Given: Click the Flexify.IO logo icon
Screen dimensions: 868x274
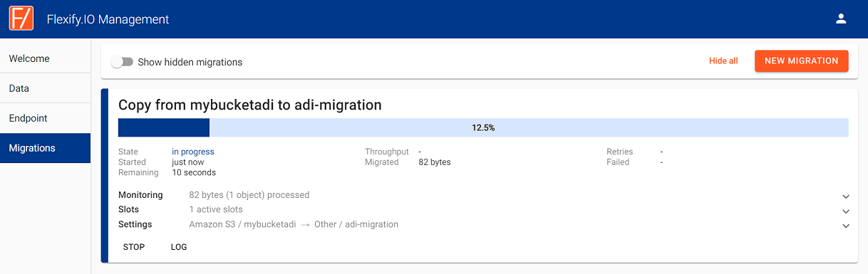Looking at the screenshot, I should [21, 19].
